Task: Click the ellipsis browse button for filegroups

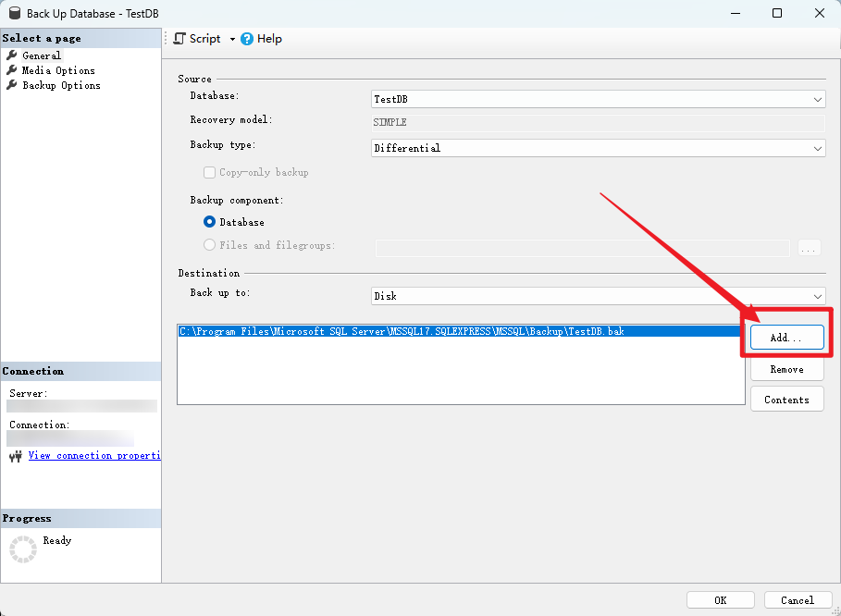Action: (x=810, y=248)
